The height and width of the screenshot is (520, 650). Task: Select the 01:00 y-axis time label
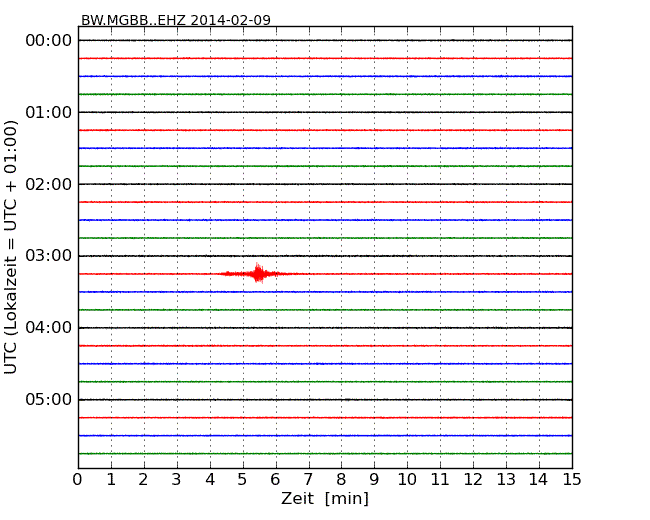[x=49, y=112]
